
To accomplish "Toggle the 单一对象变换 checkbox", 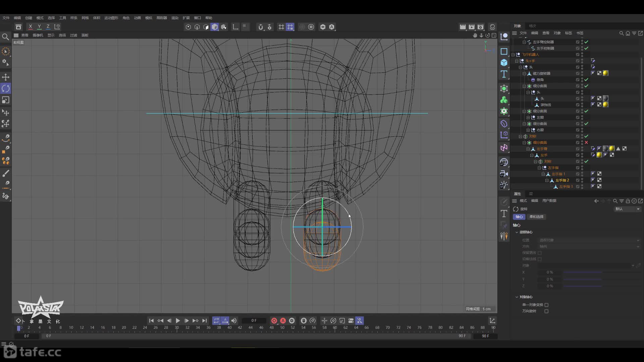I will (546, 305).
